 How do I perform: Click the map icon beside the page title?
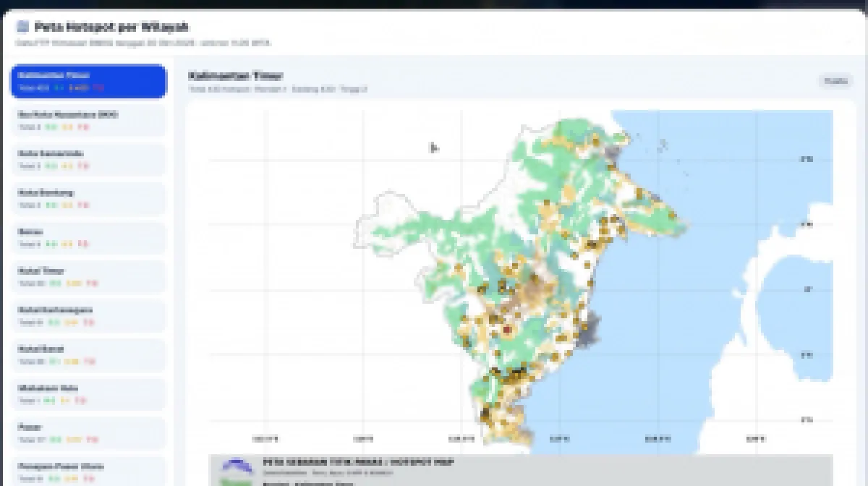coord(22,27)
